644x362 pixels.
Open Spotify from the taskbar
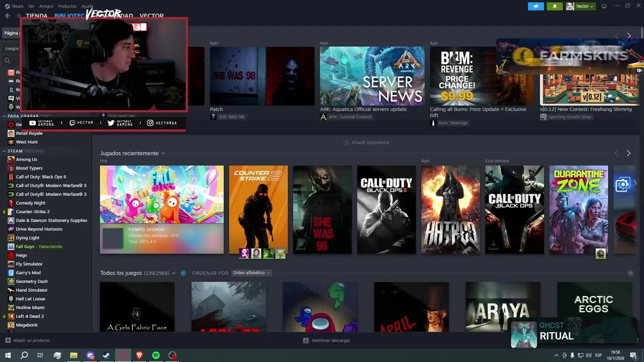click(156, 355)
